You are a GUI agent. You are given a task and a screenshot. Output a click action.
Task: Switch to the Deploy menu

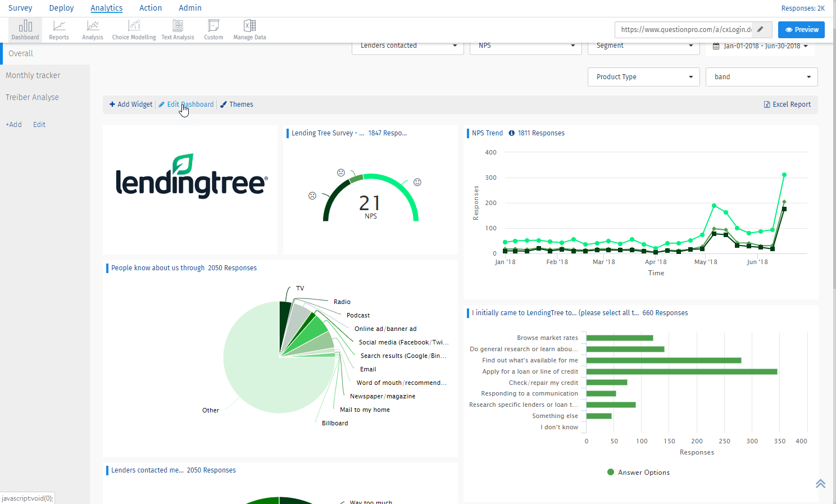click(61, 8)
